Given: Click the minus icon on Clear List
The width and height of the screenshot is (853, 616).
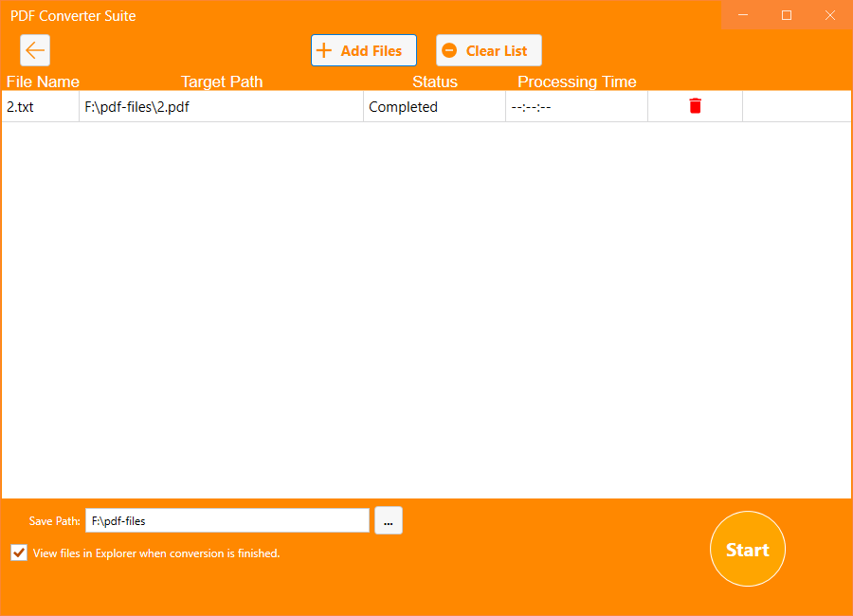Looking at the screenshot, I should (x=448, y=50).
